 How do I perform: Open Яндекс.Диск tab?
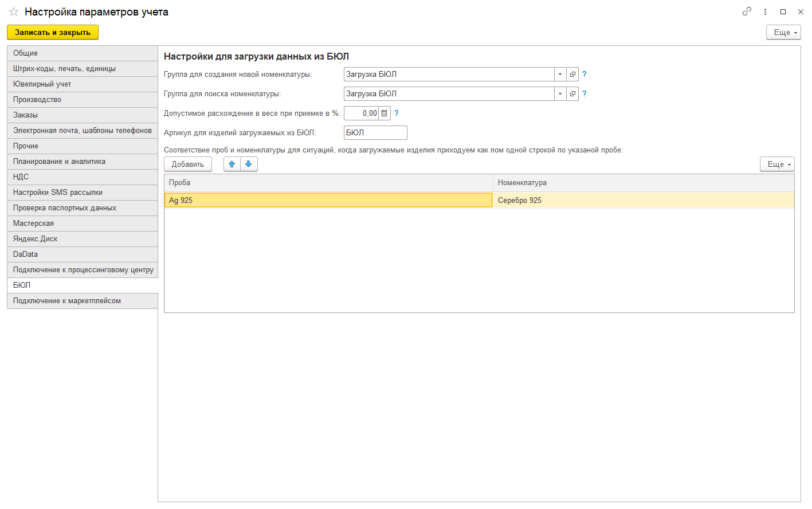point(83,239)
